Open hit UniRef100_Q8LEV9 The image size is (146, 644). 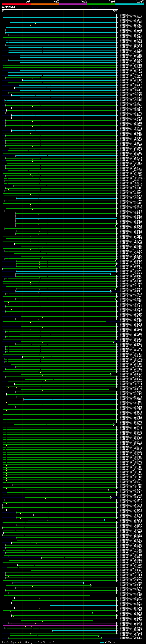(x=131, y=20)
